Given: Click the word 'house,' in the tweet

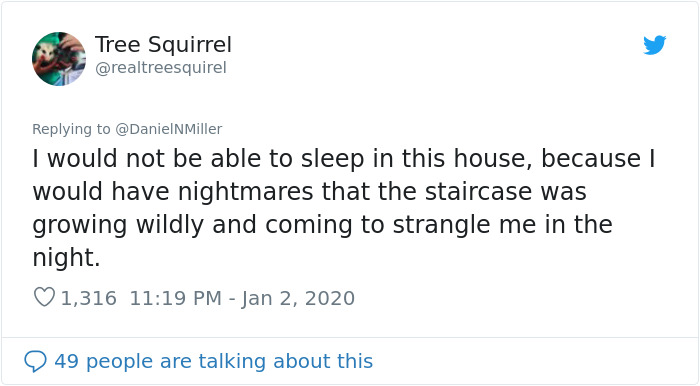Looking at the screenshot, I should 493,159.
